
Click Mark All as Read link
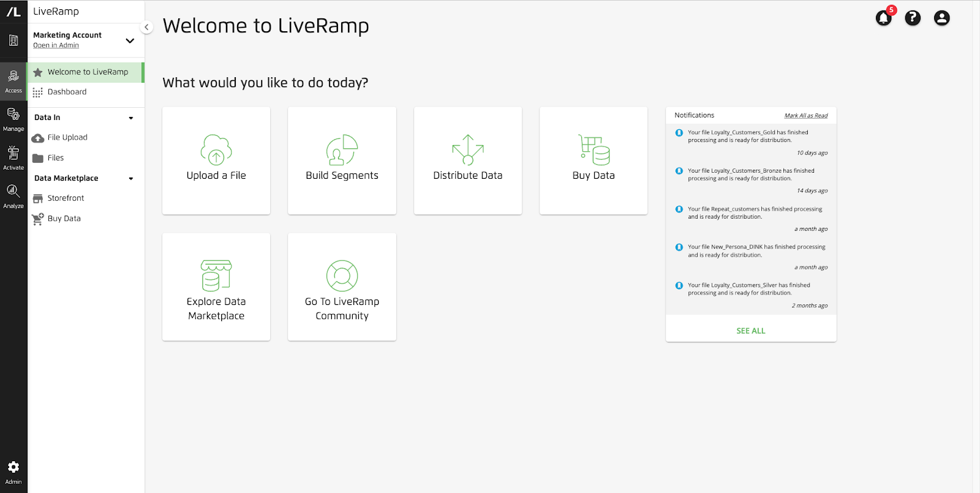pos(805,116)
